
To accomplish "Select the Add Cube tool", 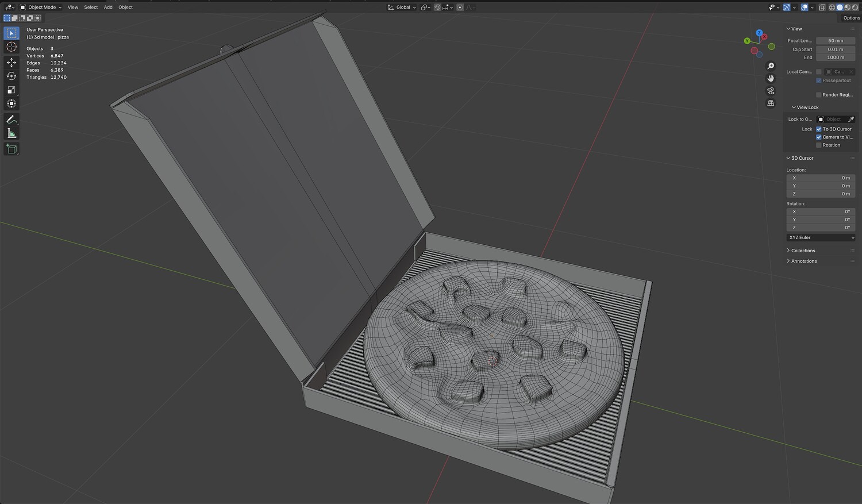I will (11, 149).
